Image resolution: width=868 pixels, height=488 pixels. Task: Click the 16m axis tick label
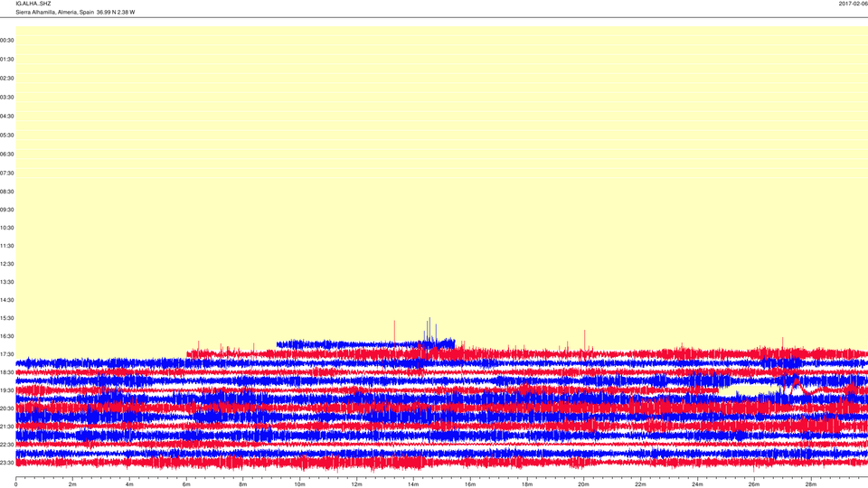(x=470, y=484)
